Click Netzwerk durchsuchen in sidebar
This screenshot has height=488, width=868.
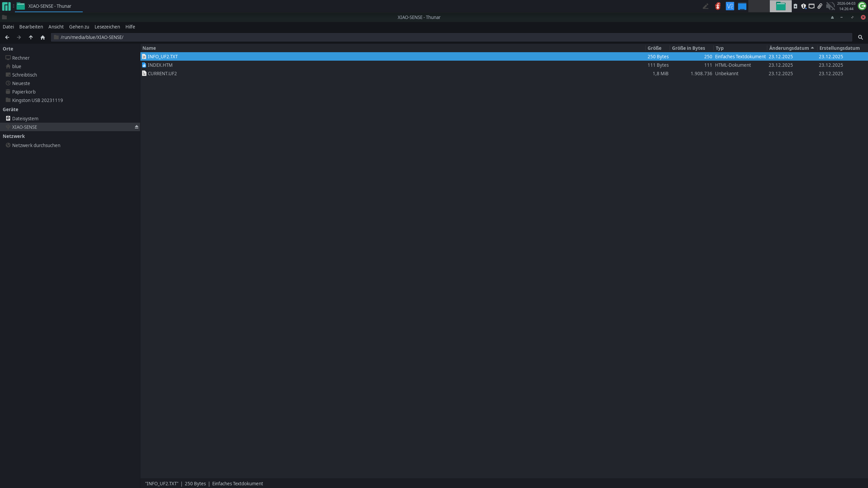point(36,145)
